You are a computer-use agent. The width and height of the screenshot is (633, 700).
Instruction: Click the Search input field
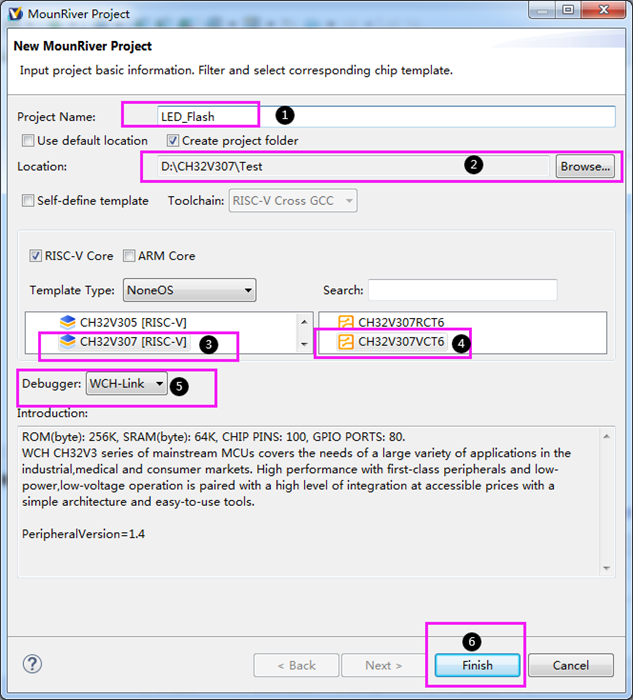pos(462,290)
